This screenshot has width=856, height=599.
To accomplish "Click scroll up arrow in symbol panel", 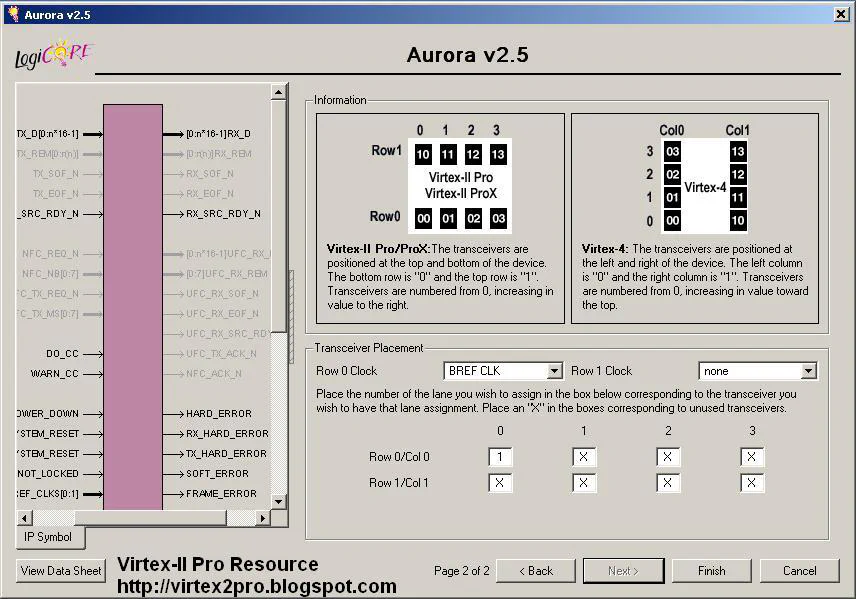I will [279, 93].
